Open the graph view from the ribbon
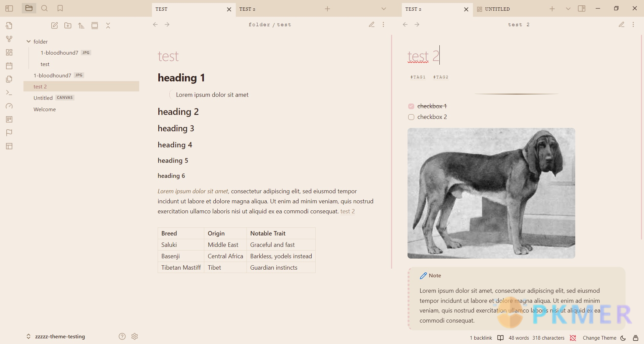 point(9,39)
